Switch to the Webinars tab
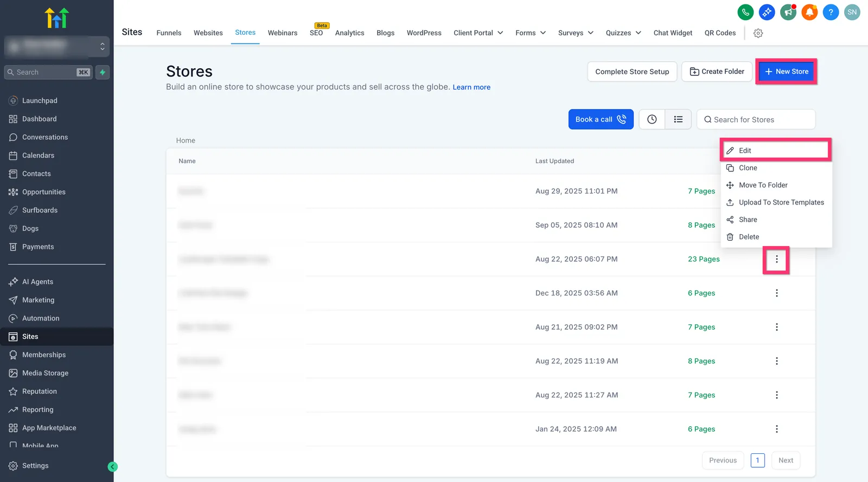 [283, 33]
